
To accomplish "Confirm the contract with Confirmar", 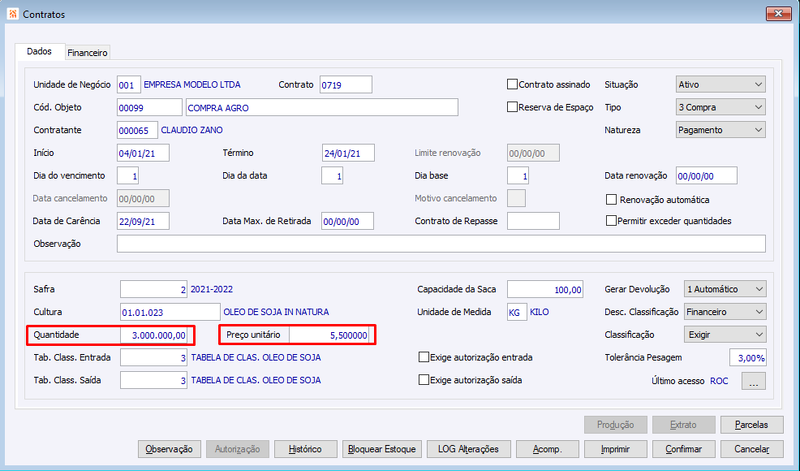I will [684, 449].
